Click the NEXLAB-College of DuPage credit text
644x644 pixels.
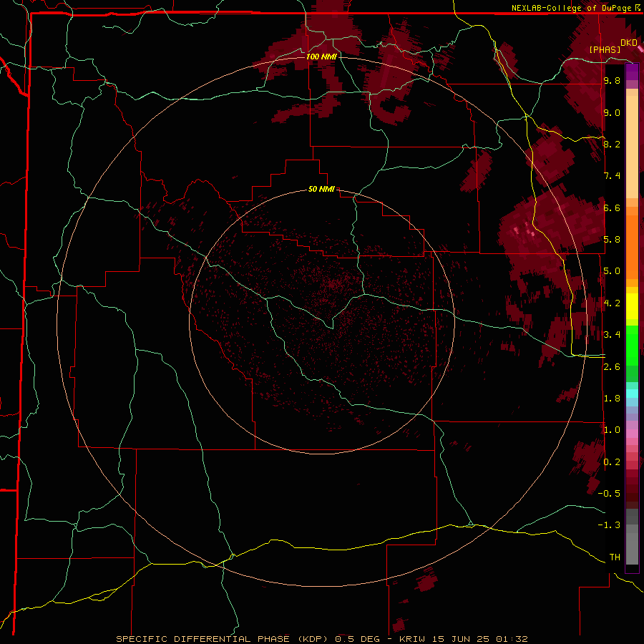click(571, 8)
